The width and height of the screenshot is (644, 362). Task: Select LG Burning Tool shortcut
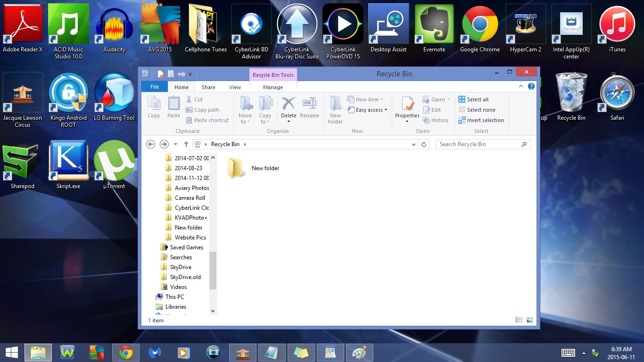(x=114, y=97)
